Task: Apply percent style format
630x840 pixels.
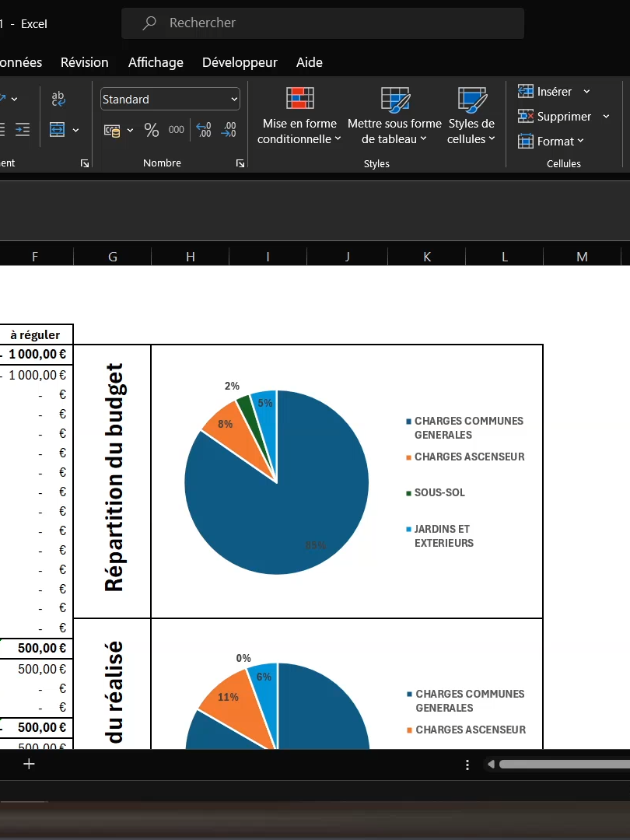Action: (x=152, y=130)
